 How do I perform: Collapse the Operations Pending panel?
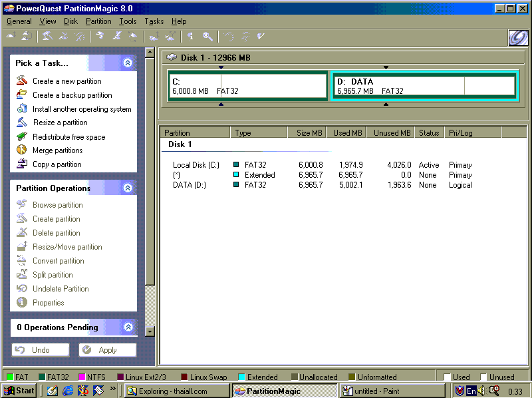click(128, 327)
